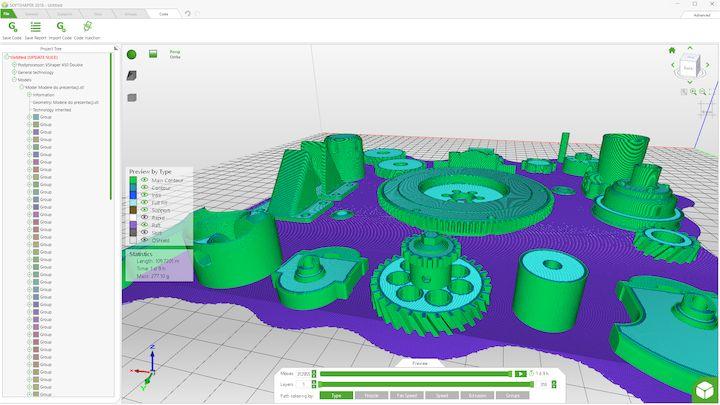This screenshot has width=720, height=405.
Task: Expand the General technology node
Action: 14,72
